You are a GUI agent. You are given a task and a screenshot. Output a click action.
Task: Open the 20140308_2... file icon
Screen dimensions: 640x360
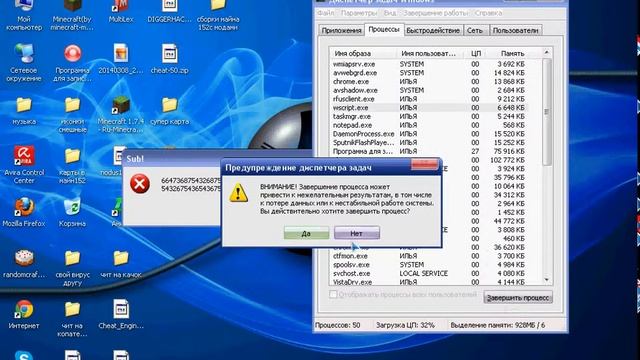click(x=120, y=59)
